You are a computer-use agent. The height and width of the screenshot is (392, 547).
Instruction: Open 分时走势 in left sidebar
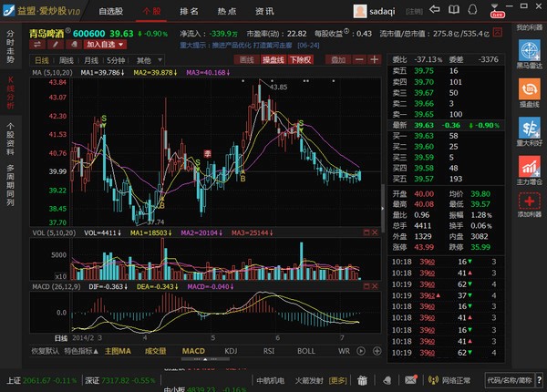pyautogui.click(x=10, y=46)
